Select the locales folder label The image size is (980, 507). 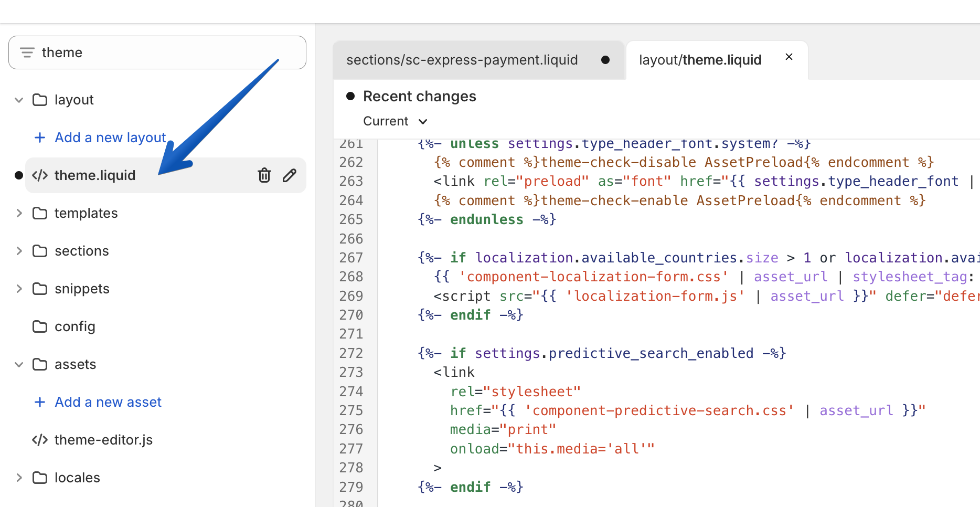(77, 478)
